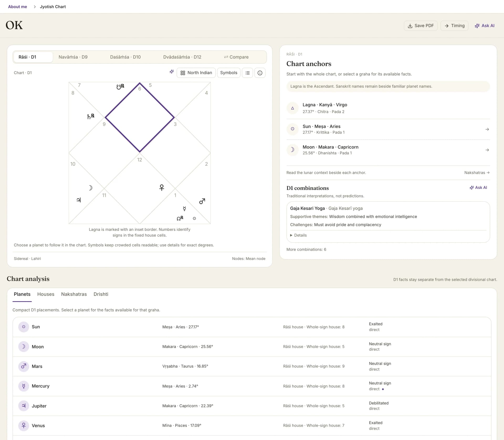Image resolution: width=504 pixels, height=440 pixels.
Task: Click the Moon crescent glyph in chart
Action: pyautogui.click(x=91, y=188)
